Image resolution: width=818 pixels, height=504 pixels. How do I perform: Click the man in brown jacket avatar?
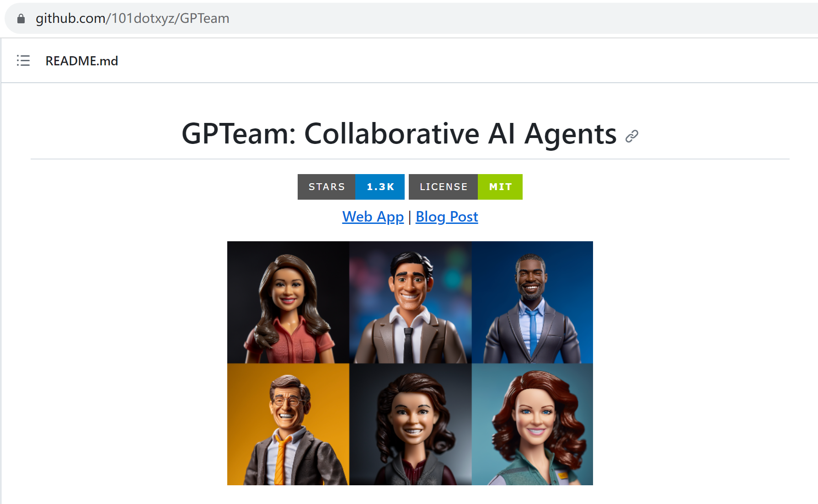[410, 302]
